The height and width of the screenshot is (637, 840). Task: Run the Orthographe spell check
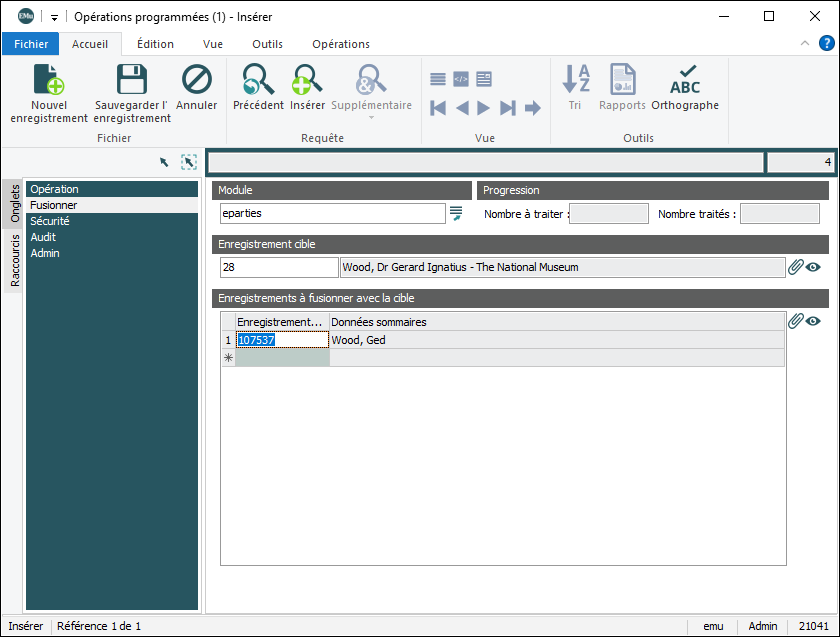point(685,80)
